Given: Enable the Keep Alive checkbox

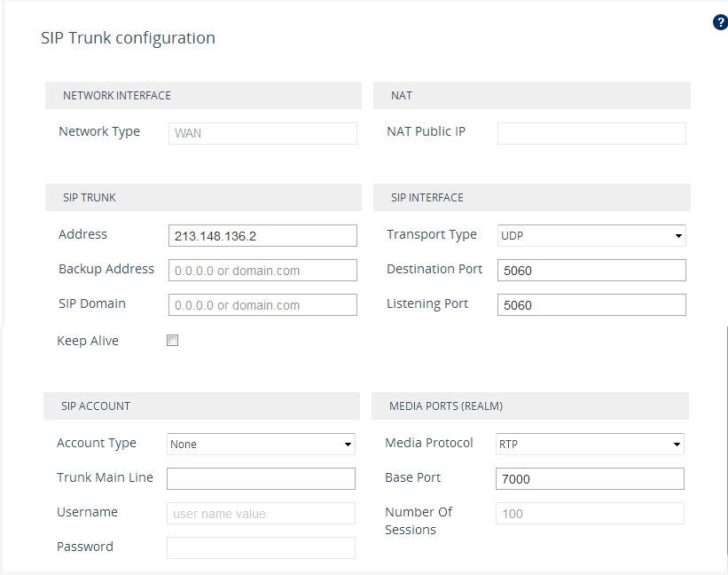Looking at the screenshot, I should [173, 340].
